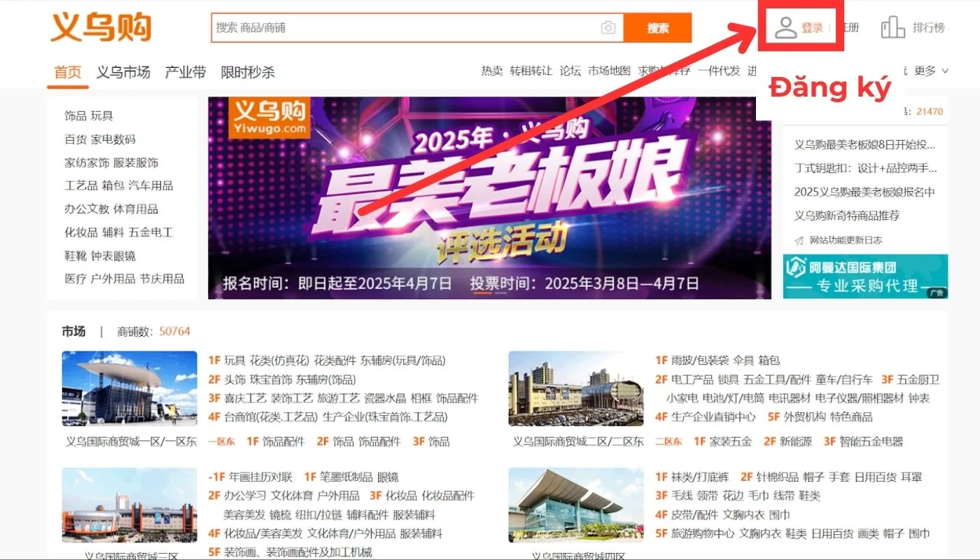980x560 pixels.
Task: Click the 袜类/打底裤 link in District 4
Action: pyautogui.click(x=700, y=477)
